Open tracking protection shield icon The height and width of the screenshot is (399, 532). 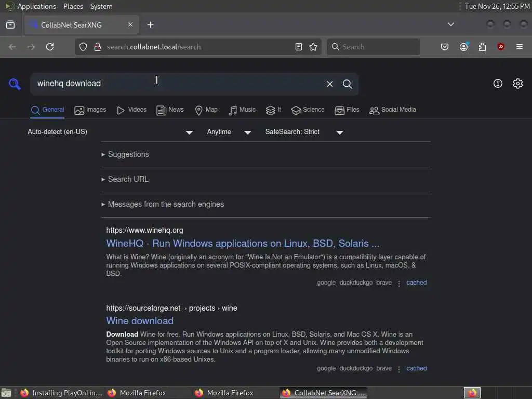coord(83,47)
